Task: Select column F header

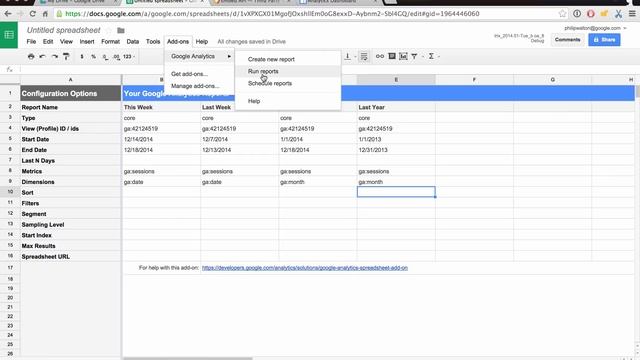Action: click(474, 80)
